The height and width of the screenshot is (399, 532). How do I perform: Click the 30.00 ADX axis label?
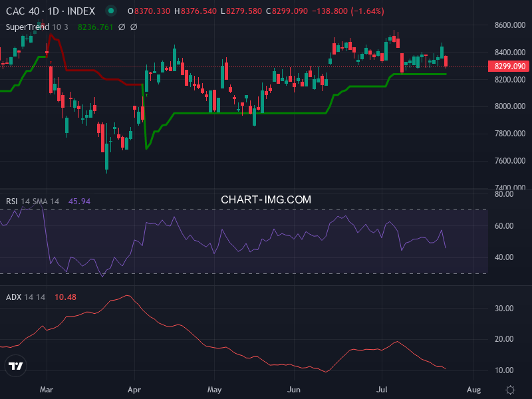click(504, 308)
